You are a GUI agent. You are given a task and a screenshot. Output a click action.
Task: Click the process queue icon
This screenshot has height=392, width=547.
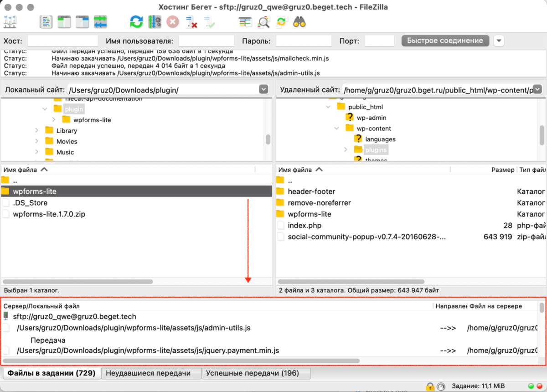(x=155, y=21)
